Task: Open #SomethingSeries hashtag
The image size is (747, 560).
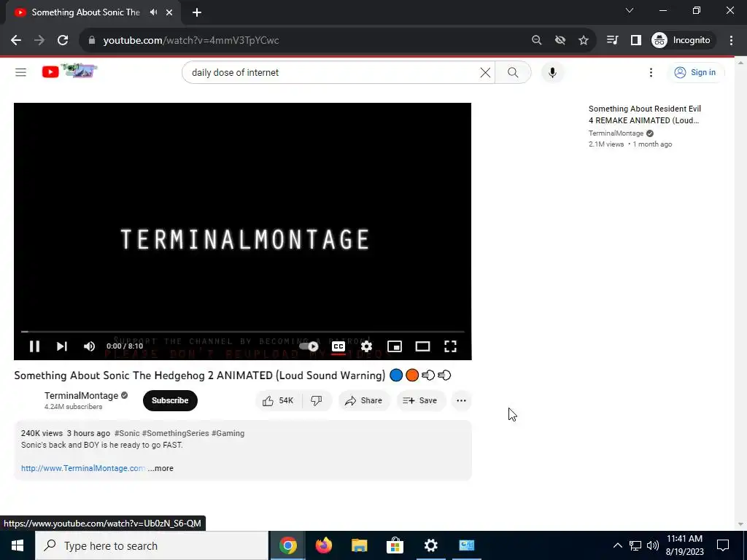Action: point(175,433)
